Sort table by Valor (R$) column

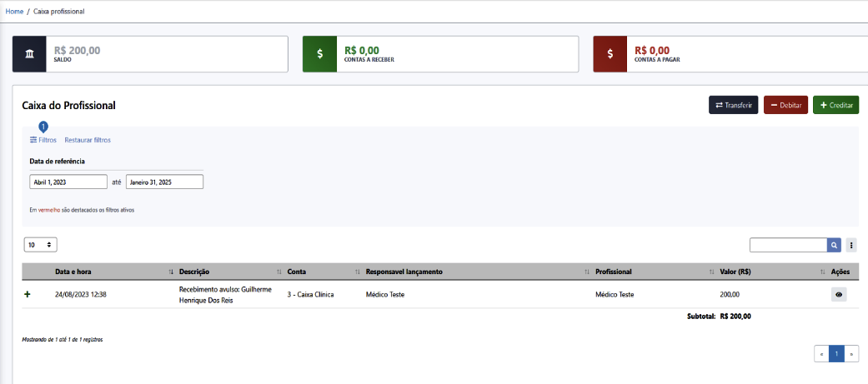735,272
